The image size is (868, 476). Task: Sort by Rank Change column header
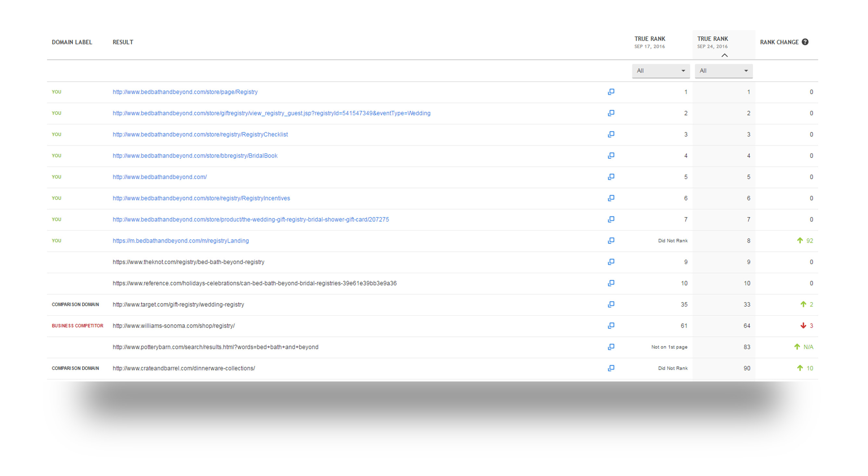[779, 42]
